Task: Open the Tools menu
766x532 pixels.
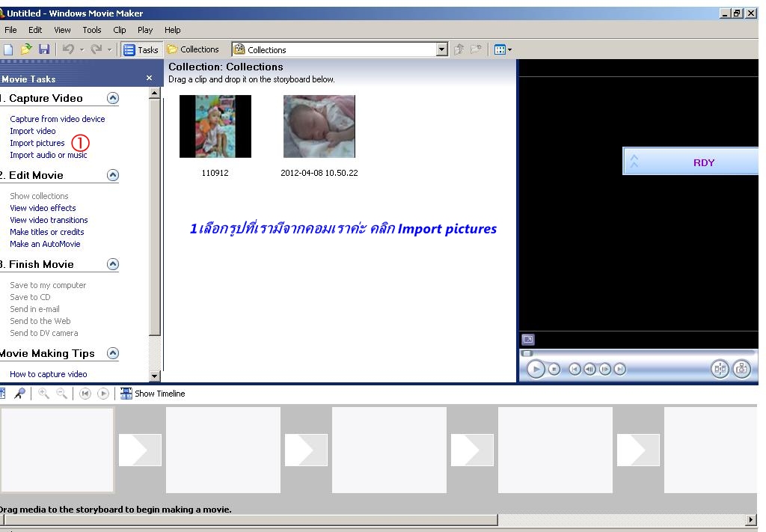Action: click(92, 30)
